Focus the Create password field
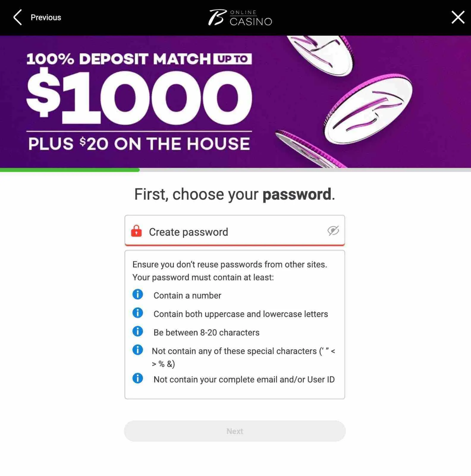Screen dimensions: 471x476 point(232,232)
